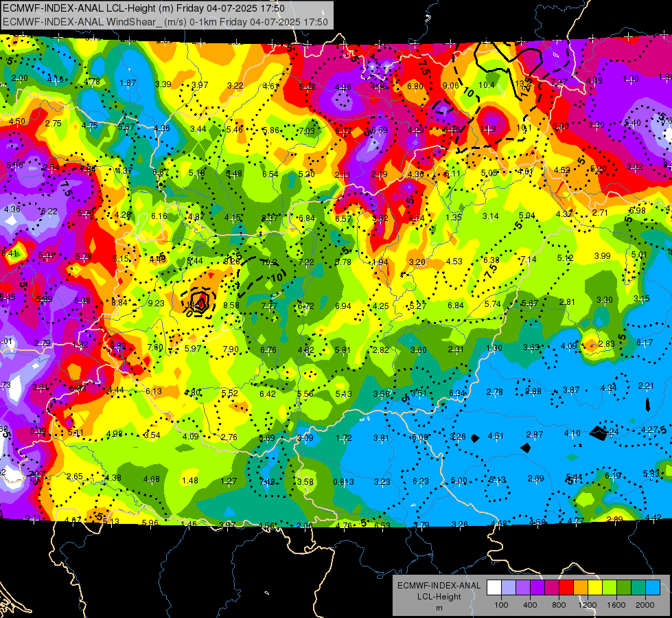Click the legend label 400
This screenshot has height=618, width=672.
530,605
